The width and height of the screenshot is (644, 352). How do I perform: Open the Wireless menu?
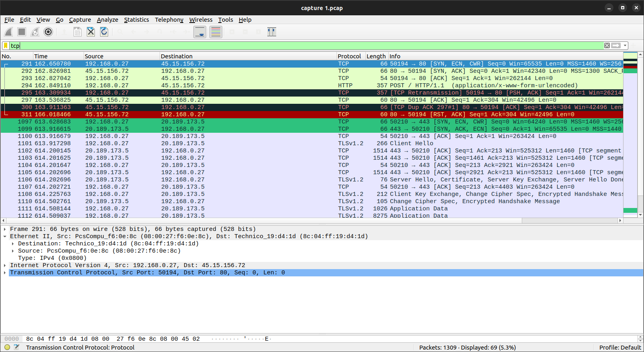pos(201,20)
